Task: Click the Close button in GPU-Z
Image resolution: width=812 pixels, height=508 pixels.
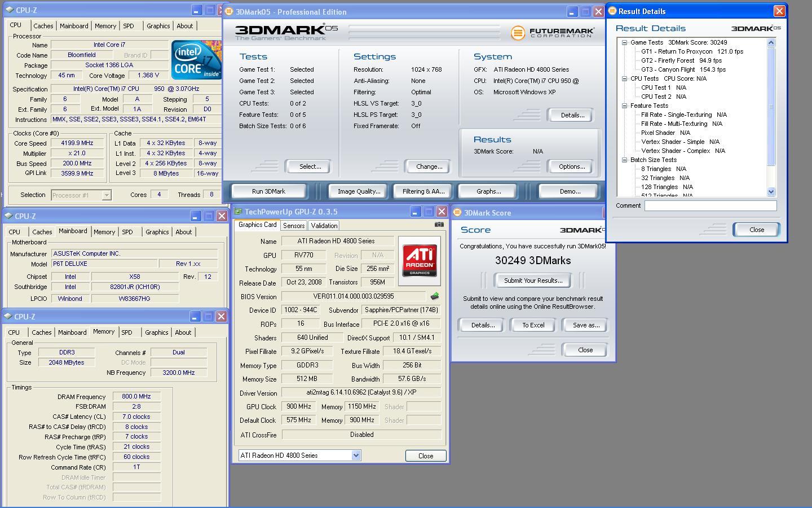Action: [x=426, y=456]
